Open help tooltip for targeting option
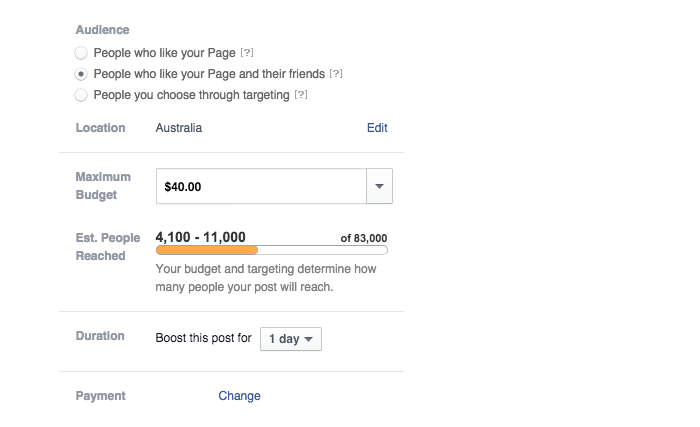Screen dimensions: 700x427 coord(301,95)
